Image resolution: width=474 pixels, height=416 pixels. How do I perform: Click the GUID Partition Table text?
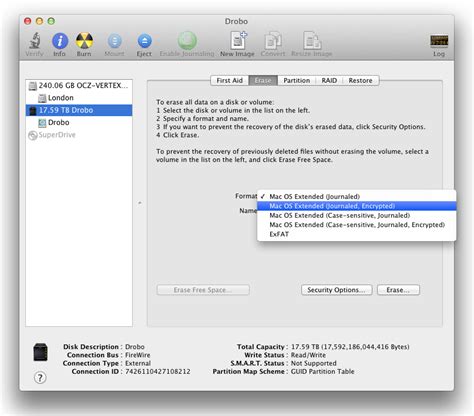click(323, 371)
